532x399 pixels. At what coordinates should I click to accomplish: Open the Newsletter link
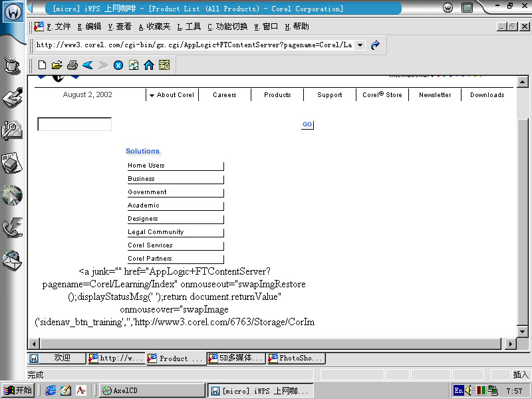[x=435, y=95]
